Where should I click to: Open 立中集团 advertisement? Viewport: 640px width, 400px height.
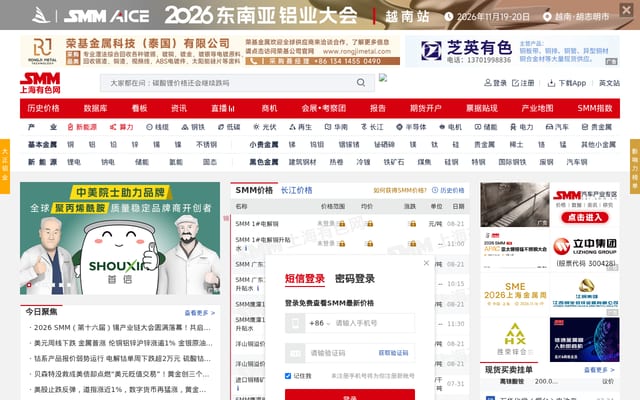pyautogui.click(x=584, y=250)
